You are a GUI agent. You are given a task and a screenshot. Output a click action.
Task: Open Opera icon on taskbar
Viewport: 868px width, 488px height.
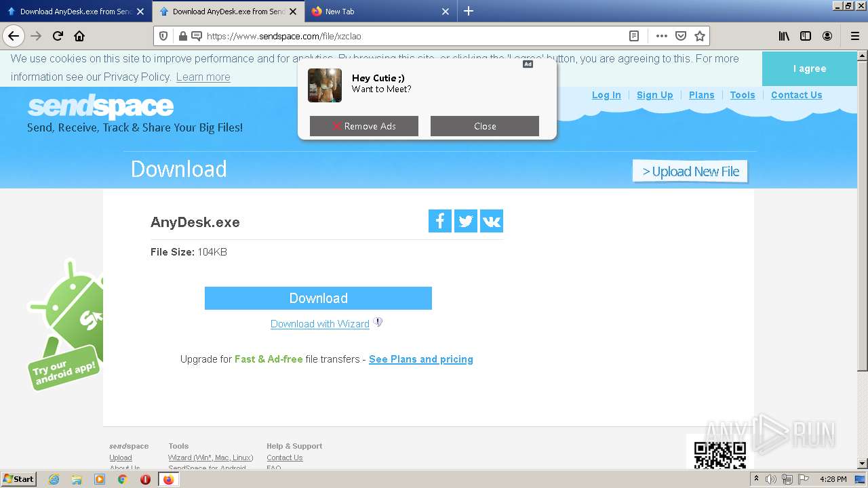[x=145, y=479]
